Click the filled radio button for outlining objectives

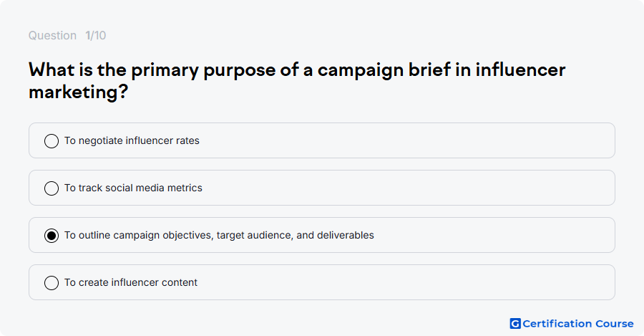[x=52, y=235]
